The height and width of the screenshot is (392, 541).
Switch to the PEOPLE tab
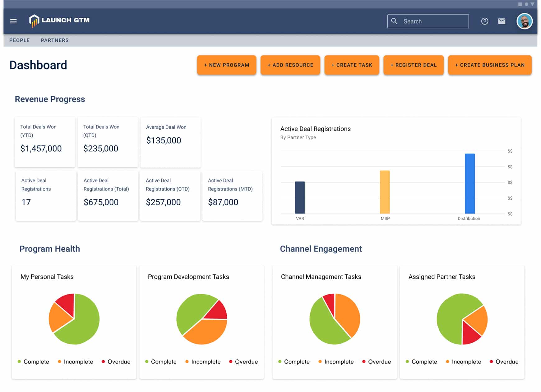pos(20,40)
